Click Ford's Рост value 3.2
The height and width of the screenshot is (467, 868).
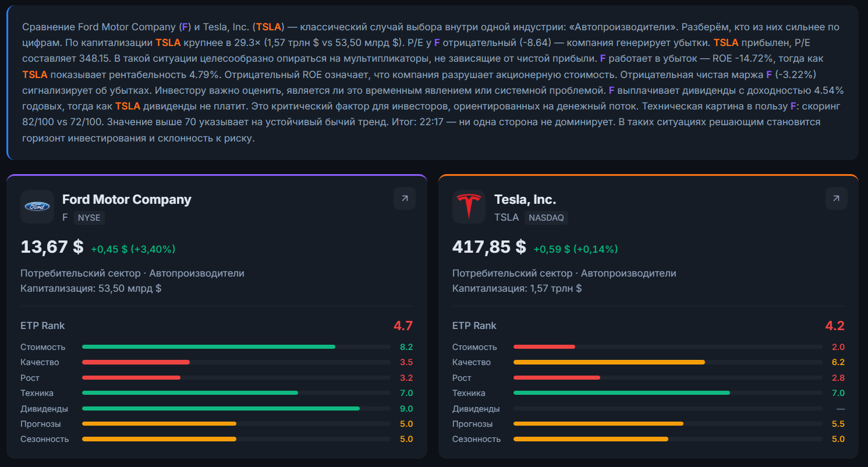click(x=406, y=378)
